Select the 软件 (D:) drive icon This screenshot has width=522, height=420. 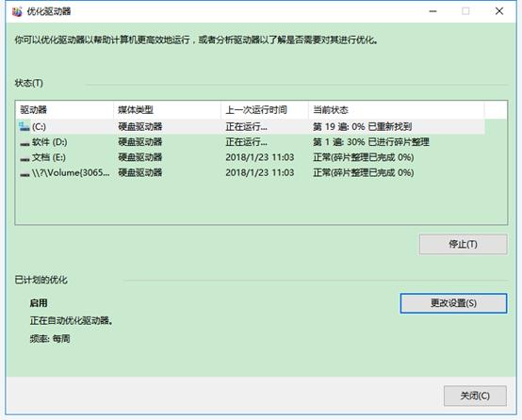24,143
